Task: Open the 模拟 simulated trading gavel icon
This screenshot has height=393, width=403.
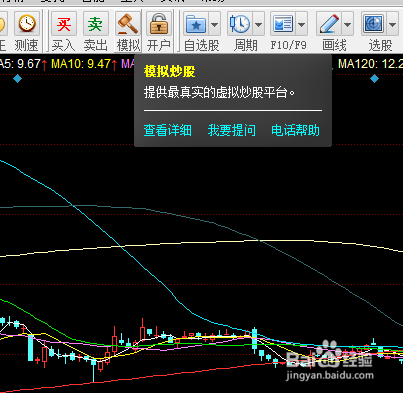Action: (127, 24)
